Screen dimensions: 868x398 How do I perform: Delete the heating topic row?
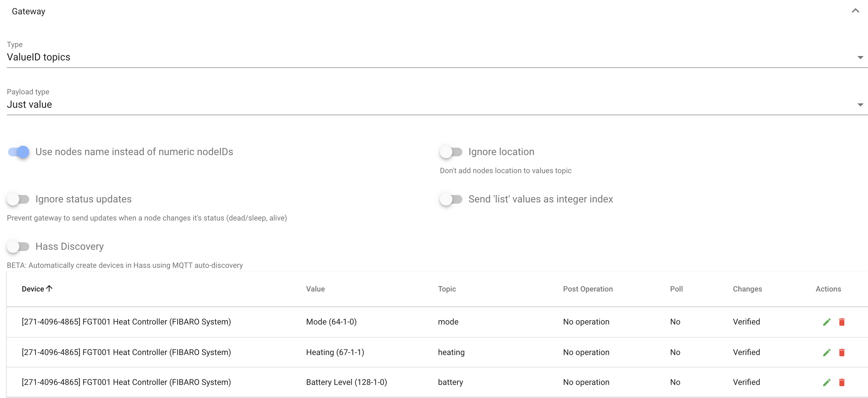(841, 352)
